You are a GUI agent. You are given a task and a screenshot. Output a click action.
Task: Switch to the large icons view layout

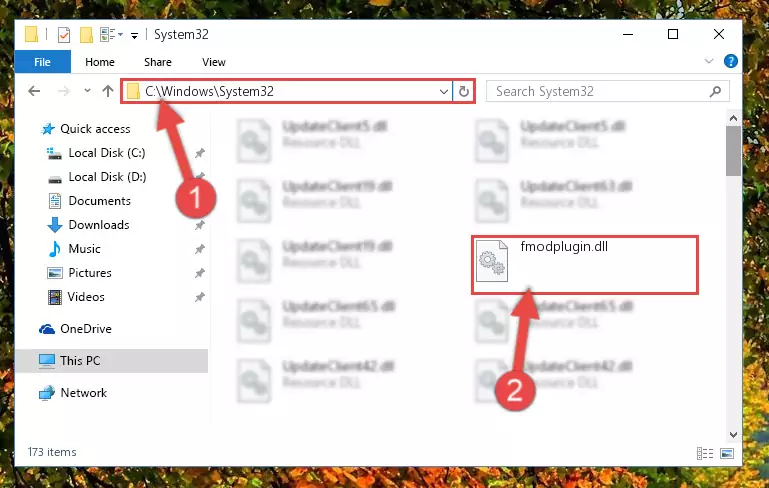point(727,453)
